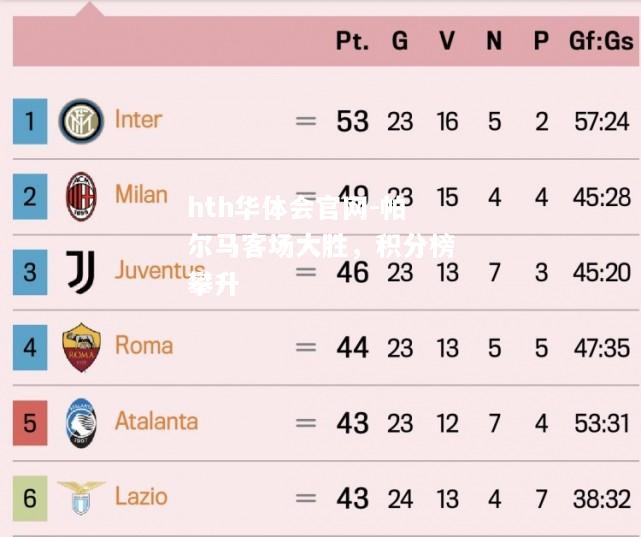Click Roma's 47:35 goal difference
The image size is (641, 537).
click(x=601, y=348)
